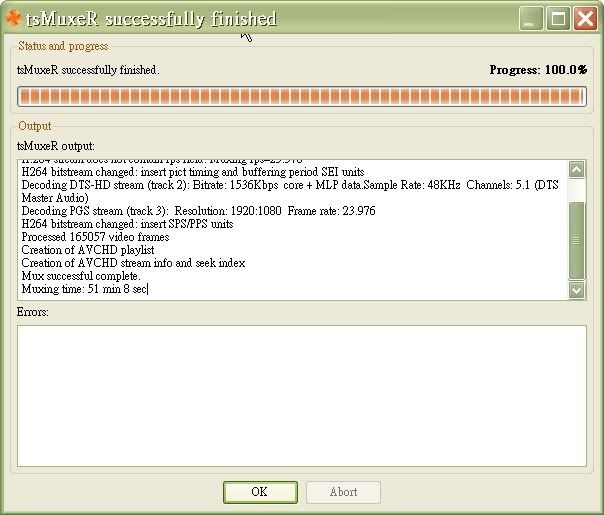Click inside the empty Errors text box
Viewport: 604px width, 515px height.
coord(302,396)
